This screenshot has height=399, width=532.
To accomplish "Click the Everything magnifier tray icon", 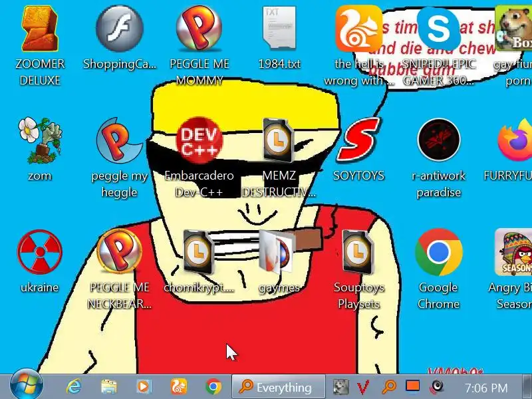I will click(x=390, y=387).
